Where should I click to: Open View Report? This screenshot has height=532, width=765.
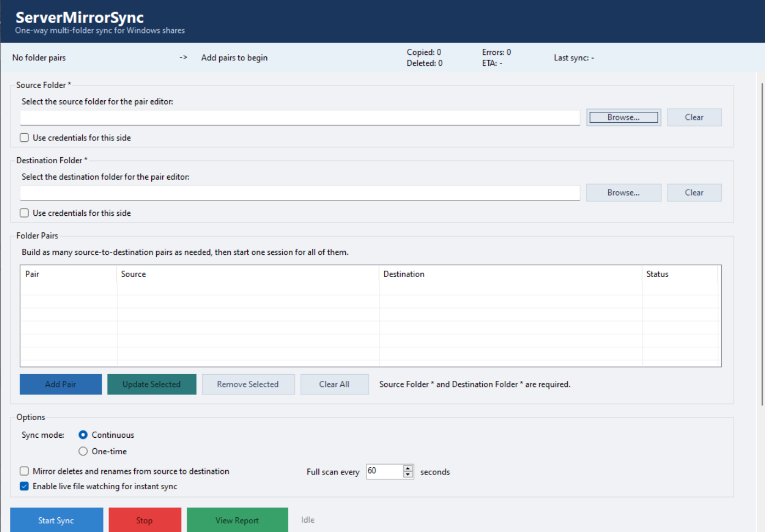(237, 520)
